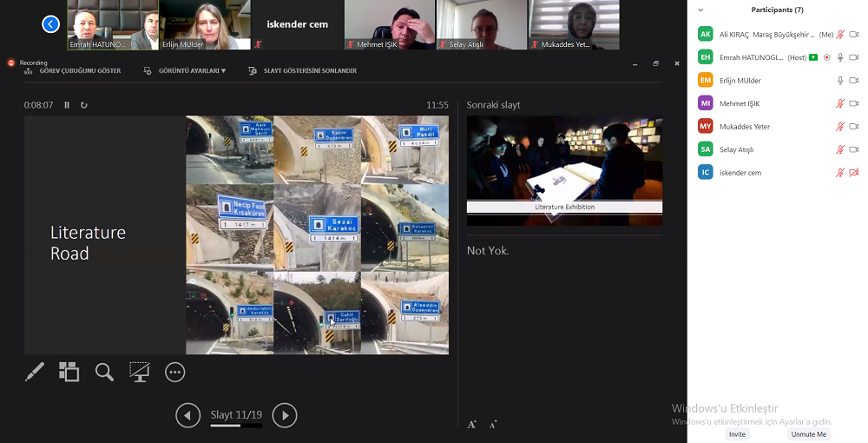Advance to the next slide arrow
The image size is (868, 443).
pos(285,416)
